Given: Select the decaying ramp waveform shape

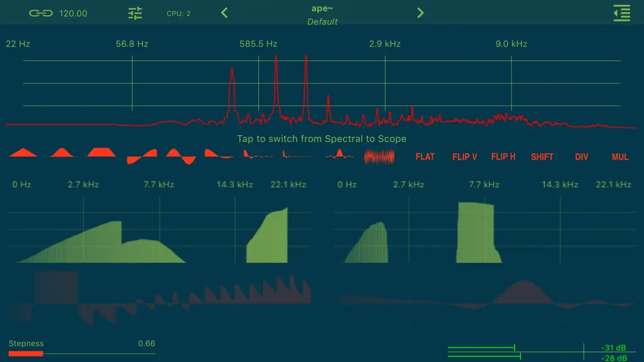Looking at the screenshot, I should click(x=219, y=154).
